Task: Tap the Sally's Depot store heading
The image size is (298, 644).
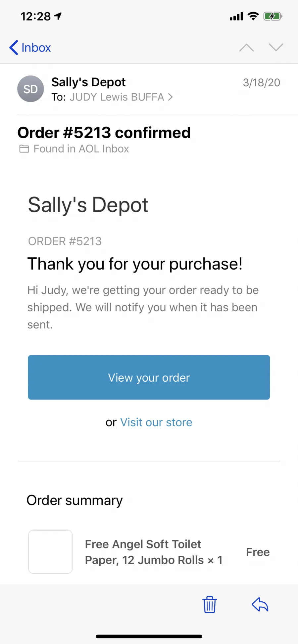Action: coord(88,205)
